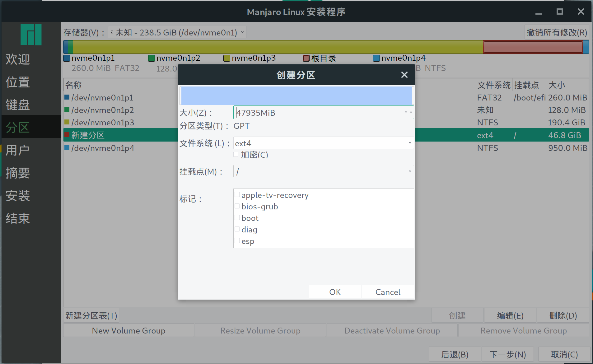
Task: Select the 位置 (location) step
Action: pyautogui.click(x=17, y=82)
